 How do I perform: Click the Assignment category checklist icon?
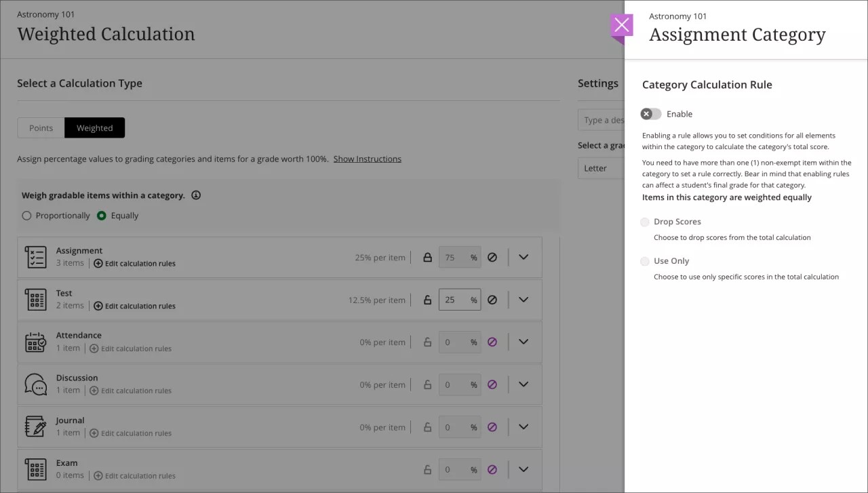[36, 256]
